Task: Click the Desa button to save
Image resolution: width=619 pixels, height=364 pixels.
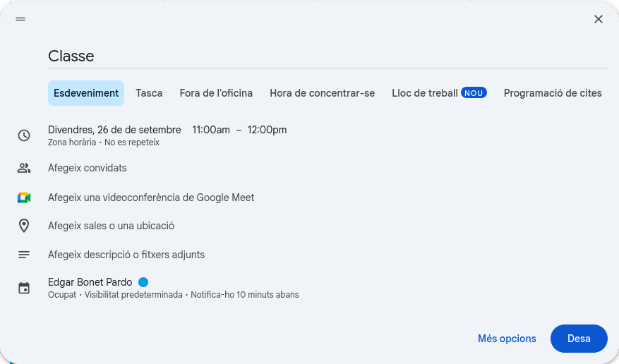Action: 579,339
